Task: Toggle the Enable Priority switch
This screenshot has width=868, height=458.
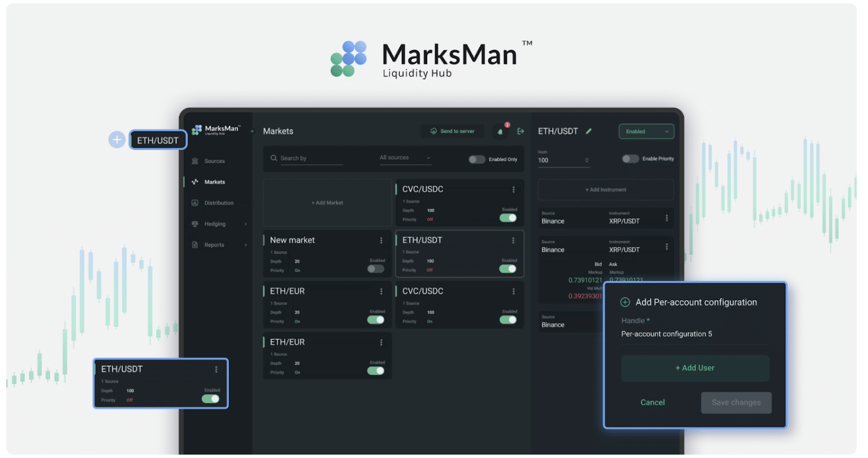Action: pyautogui.click(x=631, y=159)
